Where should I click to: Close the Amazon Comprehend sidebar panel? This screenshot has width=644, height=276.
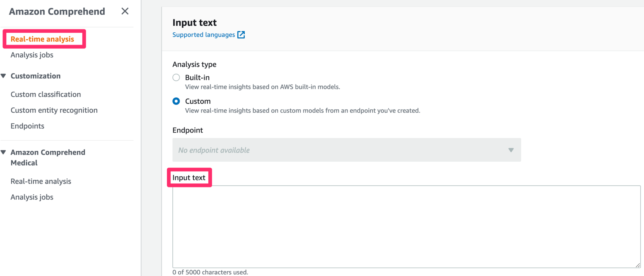[x=125, y=11]
